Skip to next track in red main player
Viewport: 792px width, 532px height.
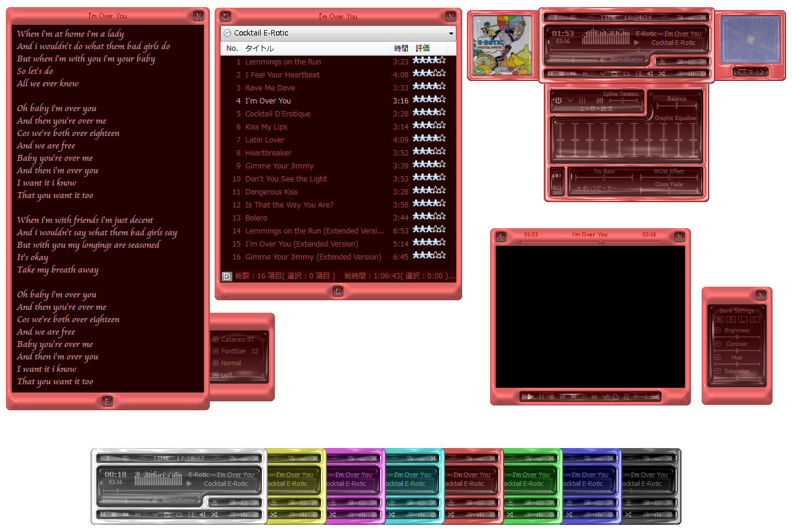(585, 74)
